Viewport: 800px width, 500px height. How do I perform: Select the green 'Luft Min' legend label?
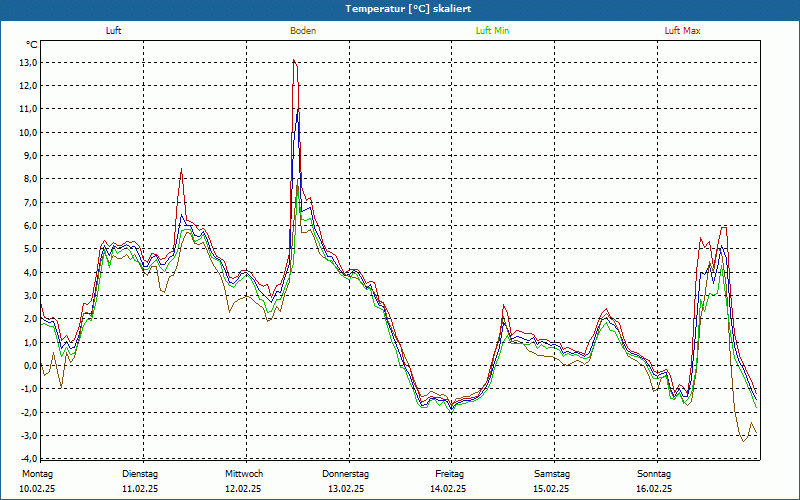click(x=492, y=31)
